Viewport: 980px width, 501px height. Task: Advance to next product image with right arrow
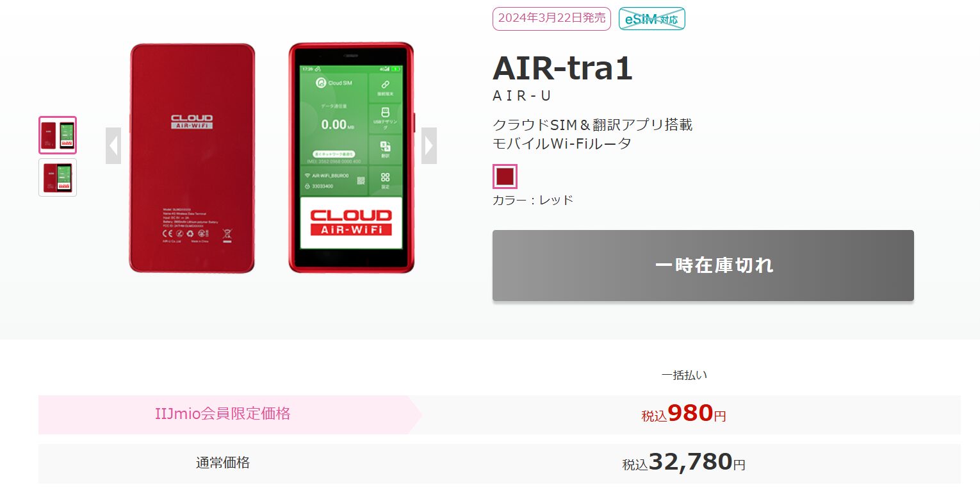429,146
